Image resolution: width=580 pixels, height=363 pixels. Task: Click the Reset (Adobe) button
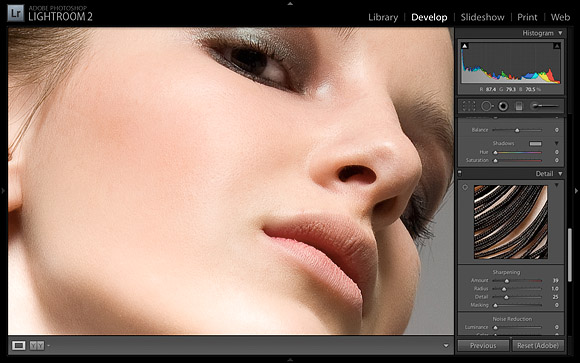(x=538, y=346)
